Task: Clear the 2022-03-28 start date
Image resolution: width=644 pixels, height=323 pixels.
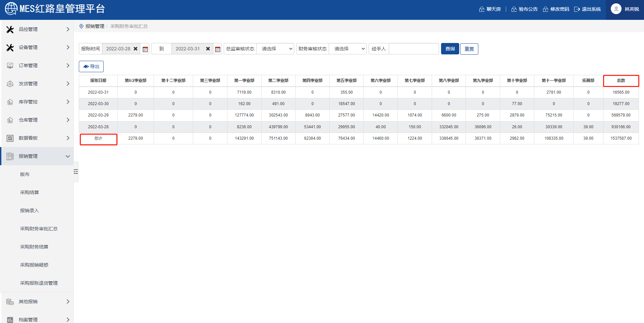Action: (x=136, y=49)
